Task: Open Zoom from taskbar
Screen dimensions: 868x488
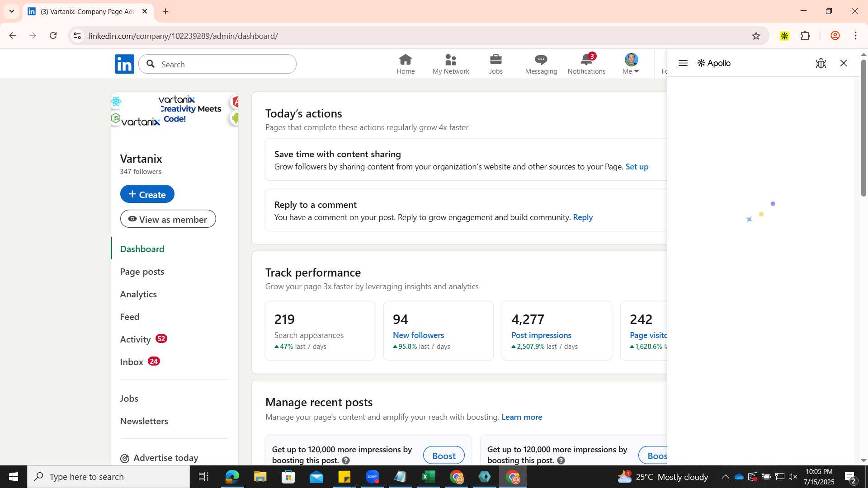Action: 372,477
